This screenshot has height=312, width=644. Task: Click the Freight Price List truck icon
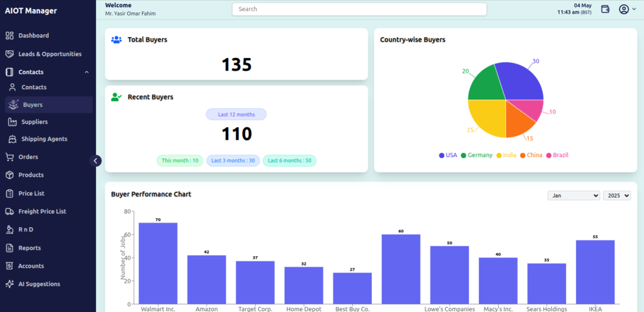click(9, 211)
